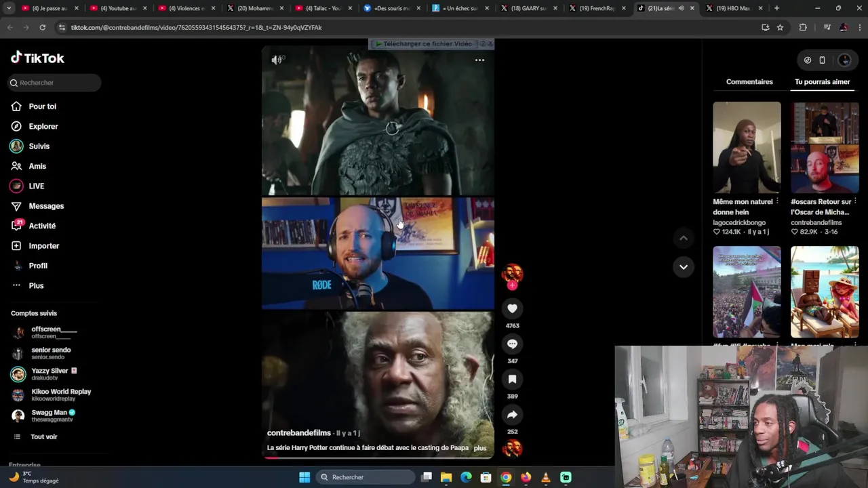This screenshot has height=488, width=868.
Task: Go to next video with down chevron
Action: (684, 267)
